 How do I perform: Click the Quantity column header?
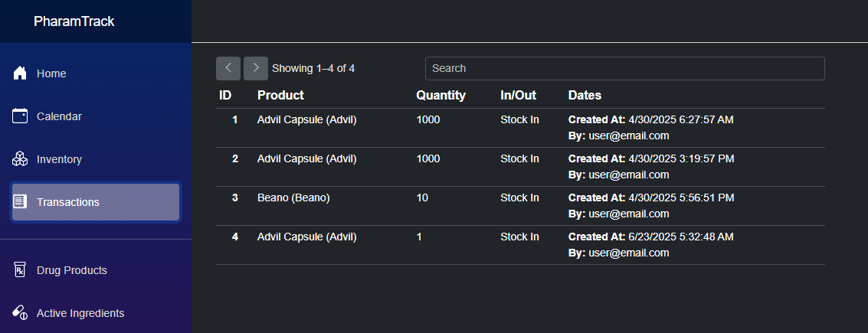[x=441, y=96]
